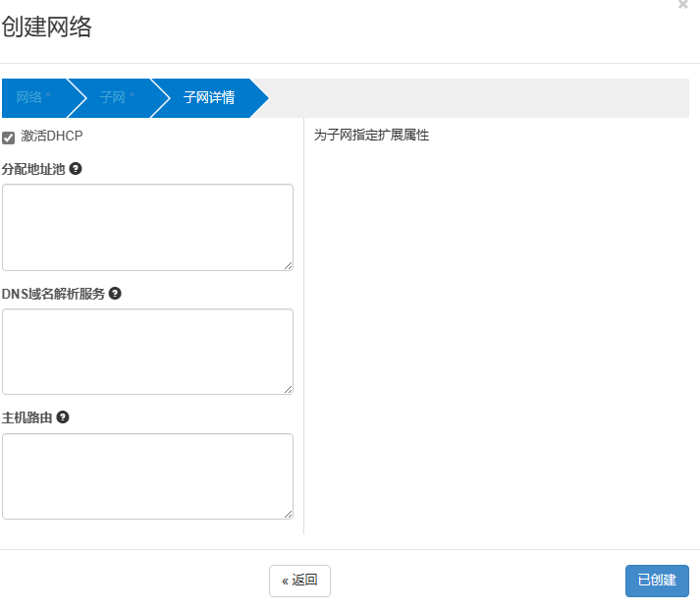Place cursor in the 主机路由 text area

tap(147, 475)
